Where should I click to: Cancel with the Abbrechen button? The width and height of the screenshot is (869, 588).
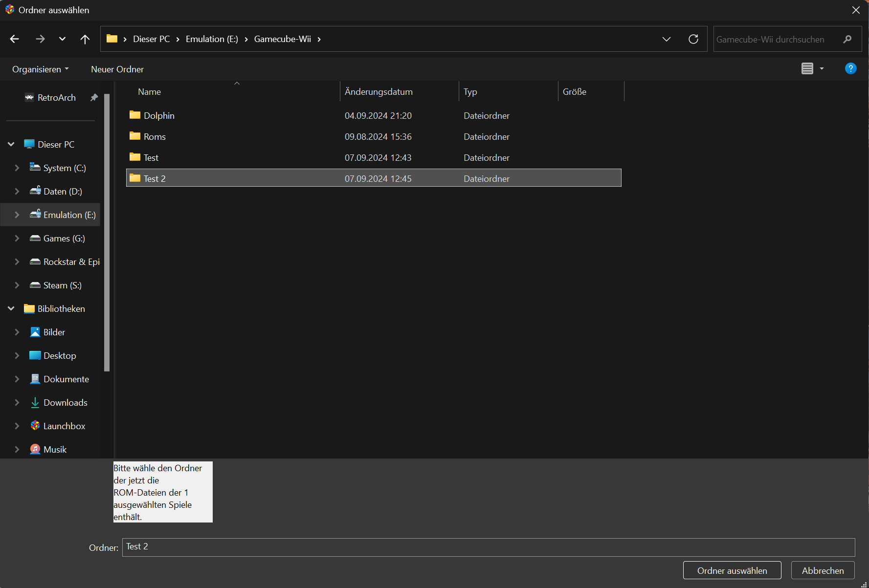823,570
